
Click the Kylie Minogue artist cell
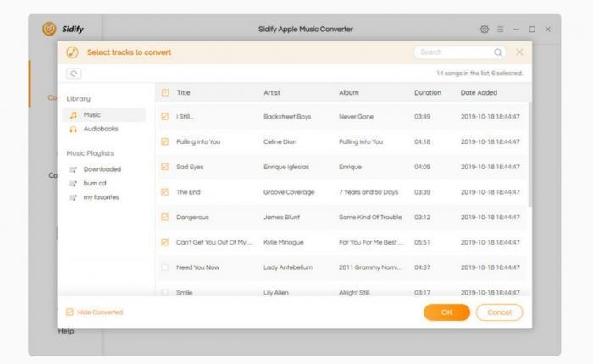(x=283, y=242)
